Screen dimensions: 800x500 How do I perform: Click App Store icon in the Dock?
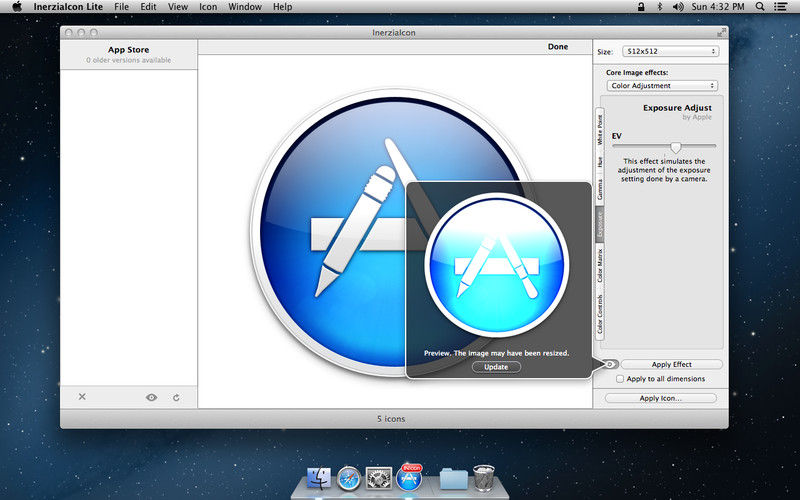(x=410, y=479)
